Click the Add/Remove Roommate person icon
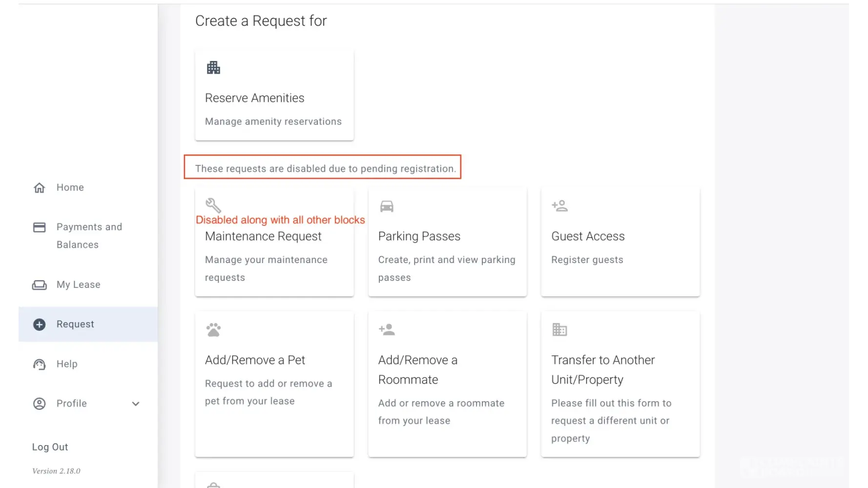The height and width of the screenshot is (488, 868). (387, 330)
